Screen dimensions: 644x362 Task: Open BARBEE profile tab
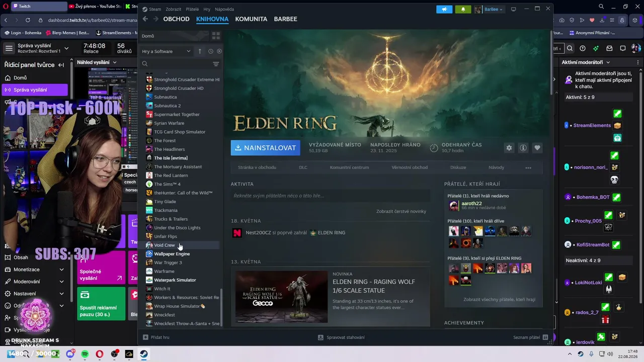coord(285,19)
